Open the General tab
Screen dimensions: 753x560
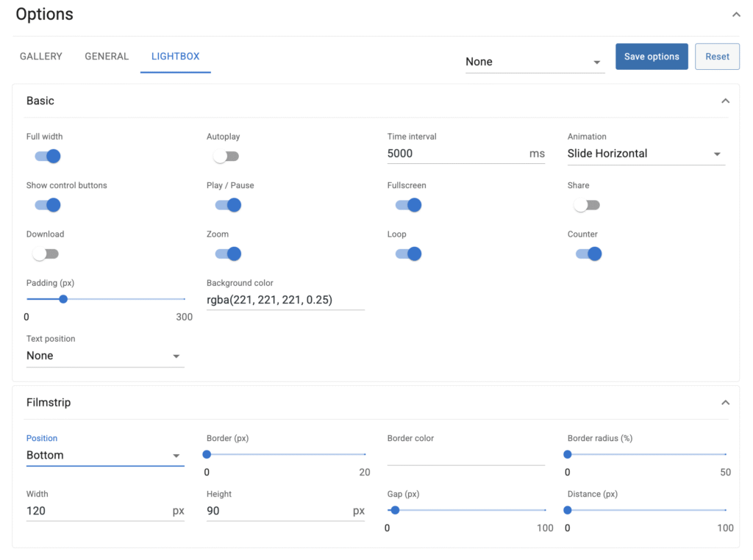(x=107, y=57)
